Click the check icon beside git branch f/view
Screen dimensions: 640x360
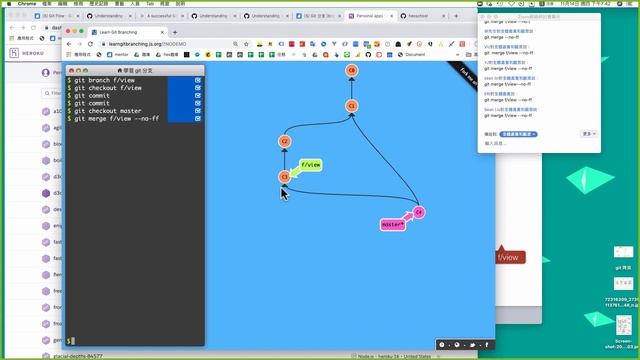[x=198, y=80]
